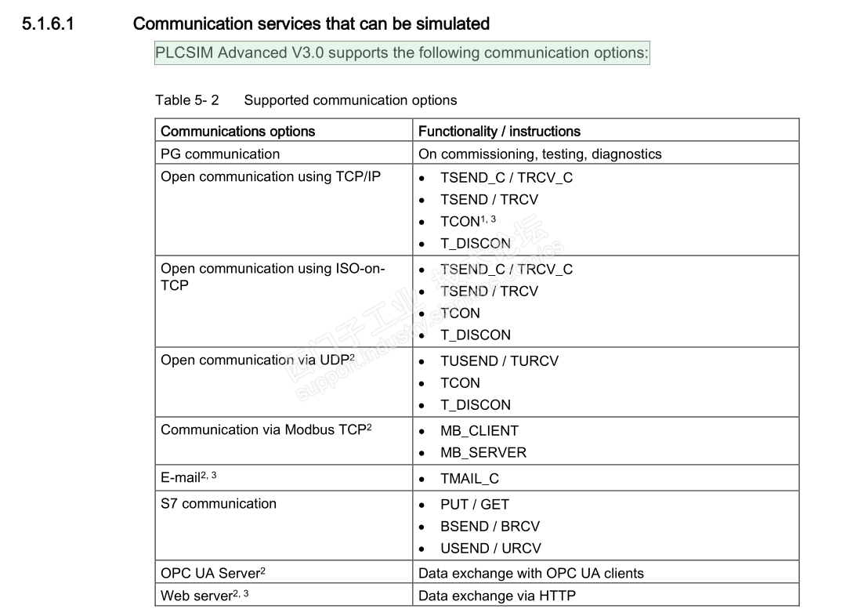Image resolution: width=843 pixels, height=616 pixels.
Task: Select the "S7 communication" cell
Action: 219,504
